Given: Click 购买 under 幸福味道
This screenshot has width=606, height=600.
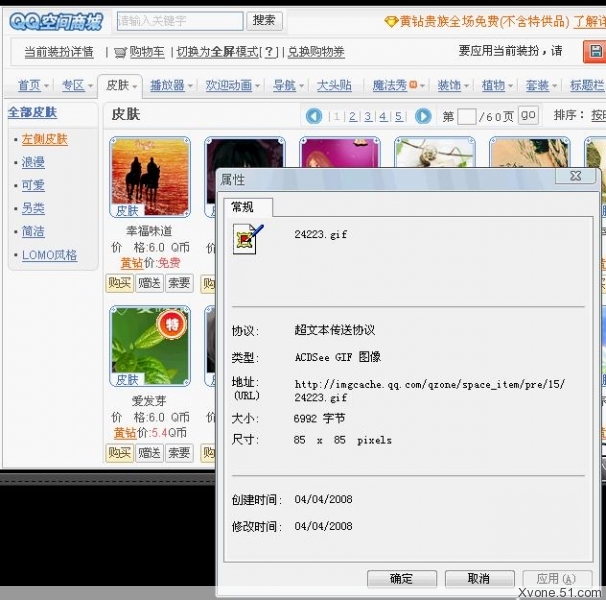Looking at the screenshot, I should tap(119, 283).
